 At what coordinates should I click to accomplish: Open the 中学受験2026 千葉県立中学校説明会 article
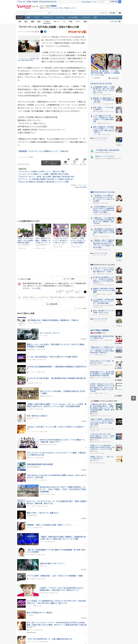pos(53,320)
